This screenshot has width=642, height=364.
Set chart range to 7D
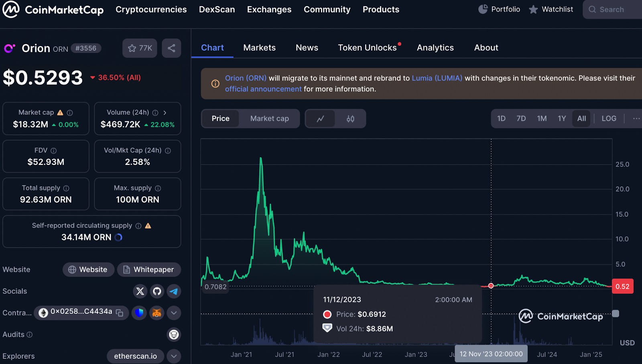521,119
